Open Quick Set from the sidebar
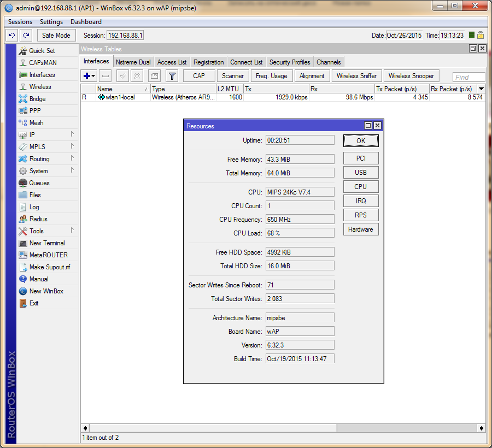 (x=42, y=51)
